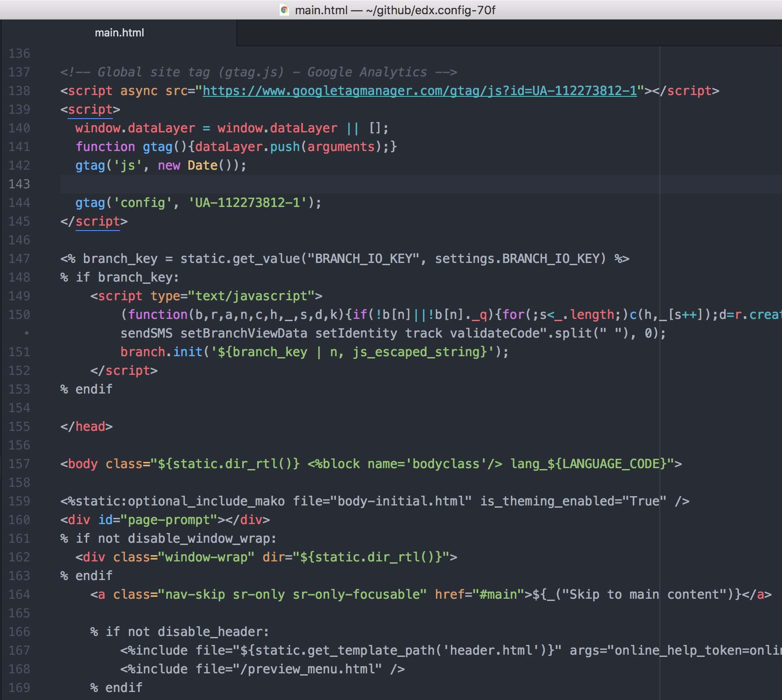The height and width of the screenshot is (700, 782).
Task: Click the window title 'main.html — ~/github/edx.config-70f'
Action: point(395,10)
